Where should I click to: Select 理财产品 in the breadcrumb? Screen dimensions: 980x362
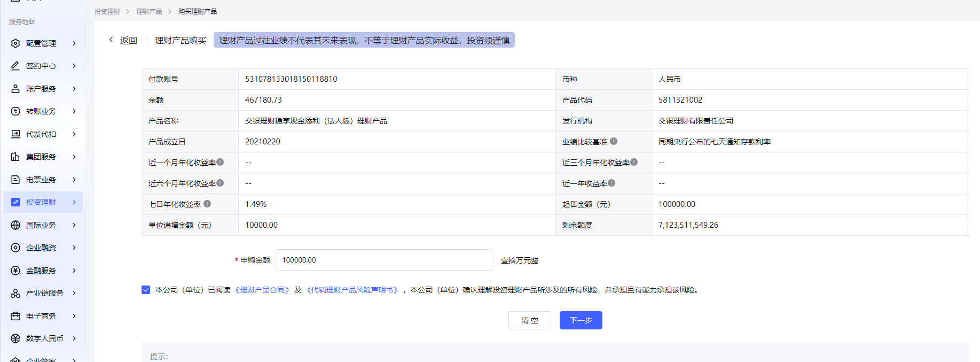149,11
